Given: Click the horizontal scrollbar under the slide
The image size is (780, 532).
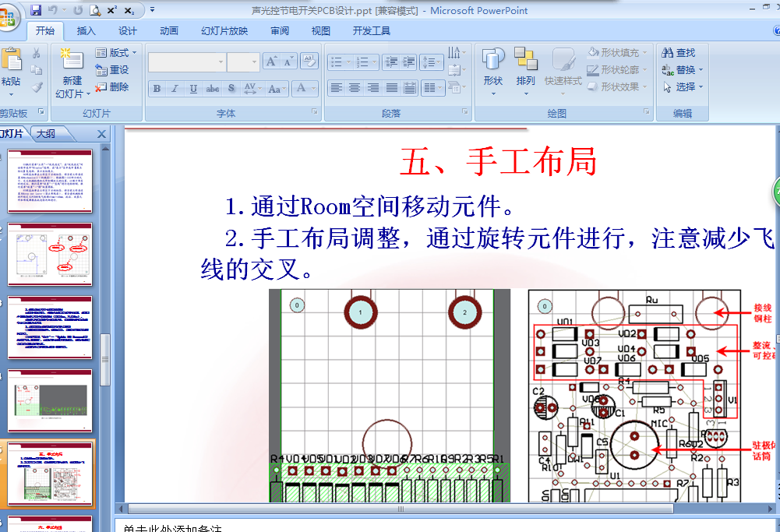Looking at the screenshot, I should (401, 509).
